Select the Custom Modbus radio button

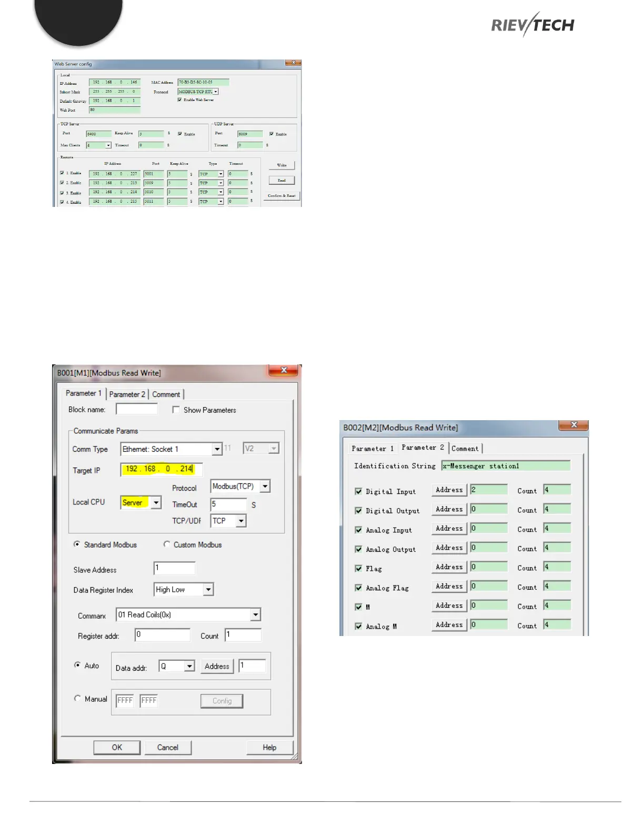(x=167, y=544)
